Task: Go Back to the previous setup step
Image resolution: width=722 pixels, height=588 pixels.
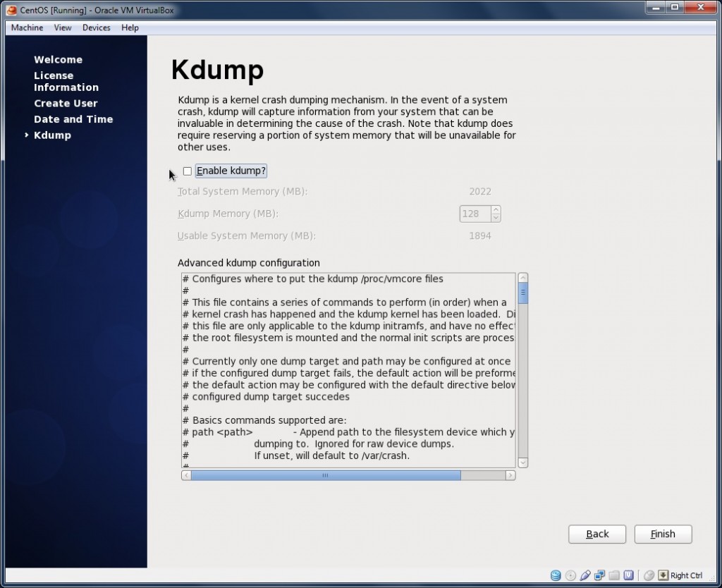Action: [x=597, y=534]
